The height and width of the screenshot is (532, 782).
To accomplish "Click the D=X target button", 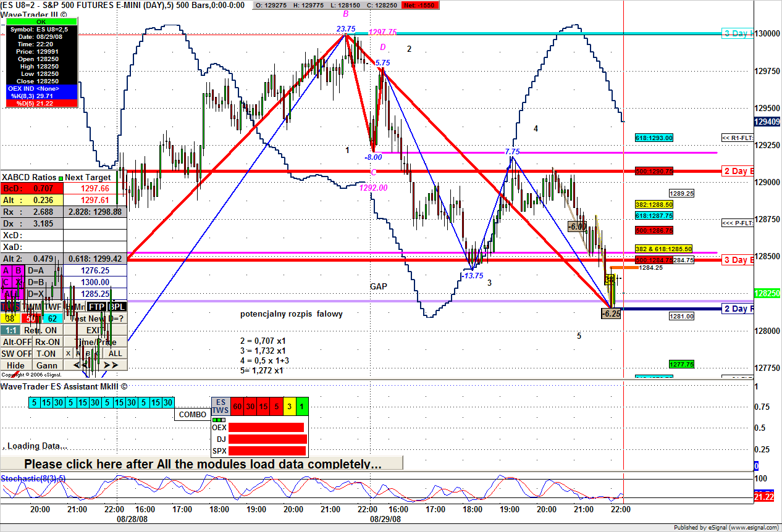I will point(44,294).
